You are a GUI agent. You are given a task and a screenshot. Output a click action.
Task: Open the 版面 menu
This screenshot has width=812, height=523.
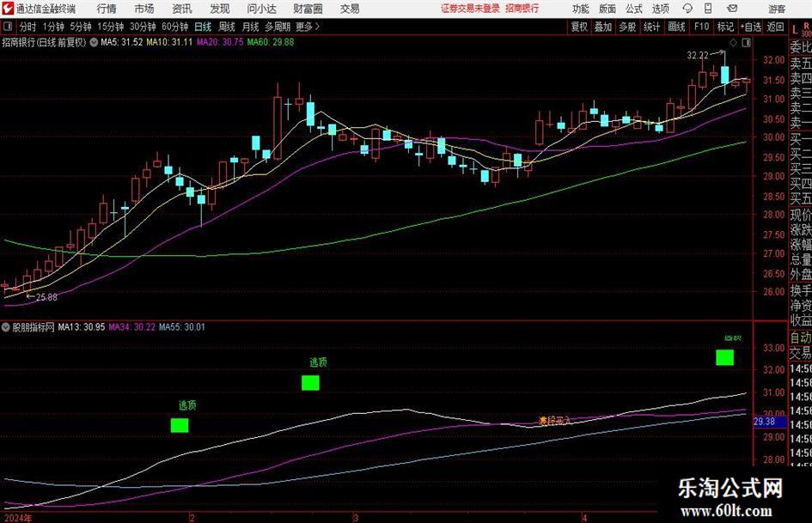coord(607,9)
